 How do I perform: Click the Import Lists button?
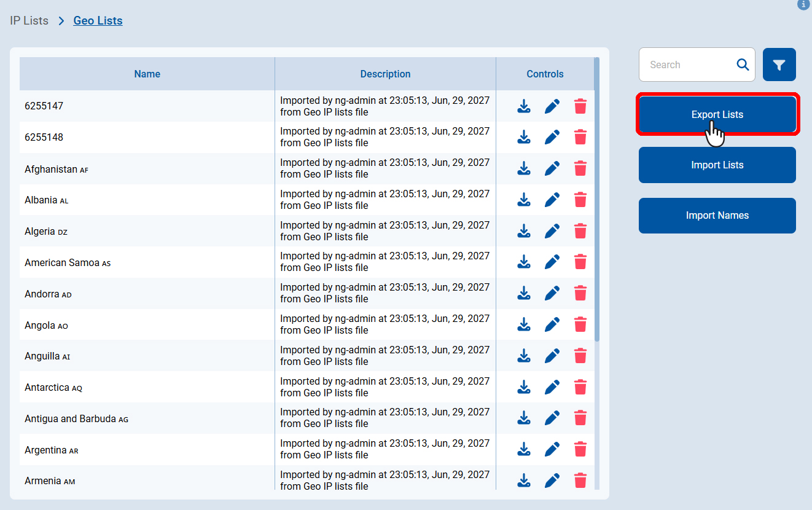point(717,165)
